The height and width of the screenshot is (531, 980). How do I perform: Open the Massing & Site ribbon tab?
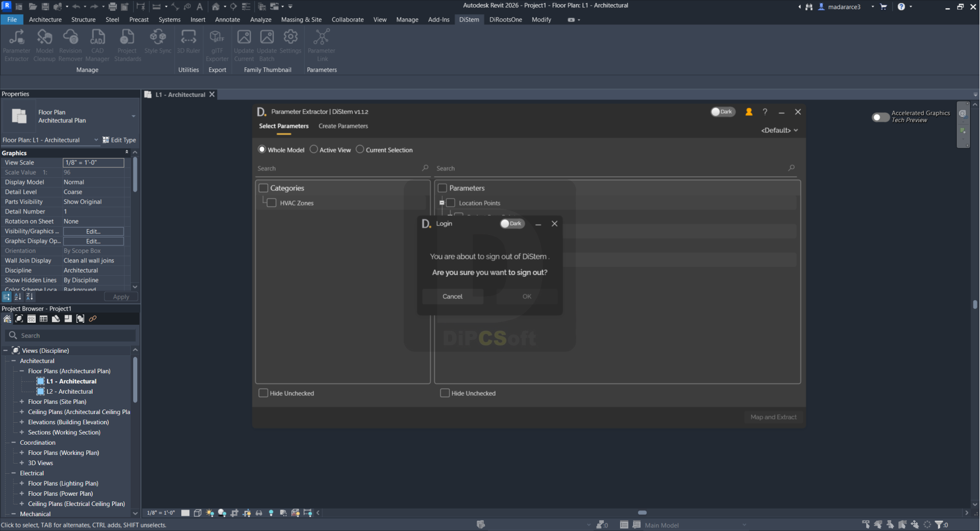pos(301,19)
